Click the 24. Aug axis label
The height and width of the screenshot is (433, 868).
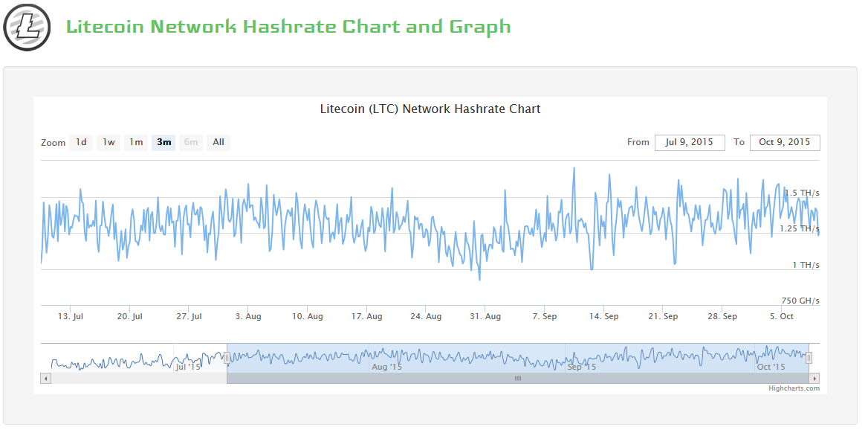pos(426,317)
